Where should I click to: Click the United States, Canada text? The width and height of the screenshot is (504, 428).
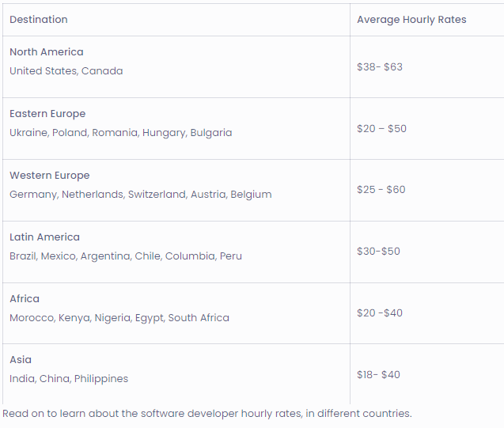[66, 71]
